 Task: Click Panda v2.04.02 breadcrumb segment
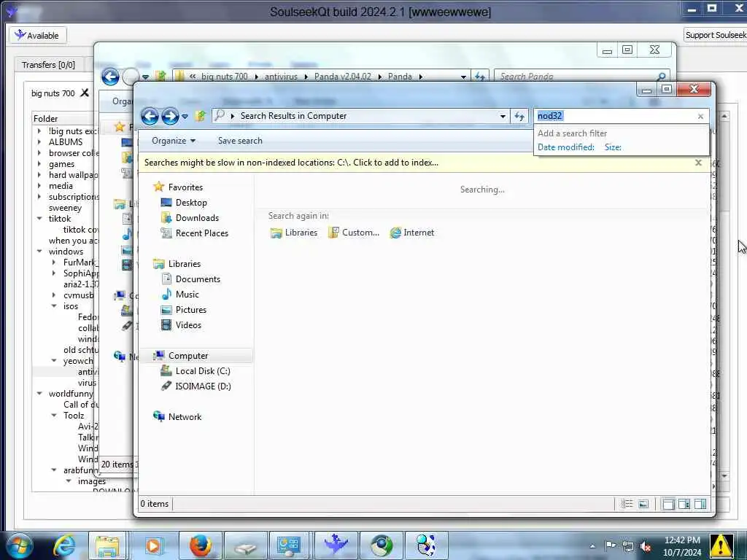[342, 76]
